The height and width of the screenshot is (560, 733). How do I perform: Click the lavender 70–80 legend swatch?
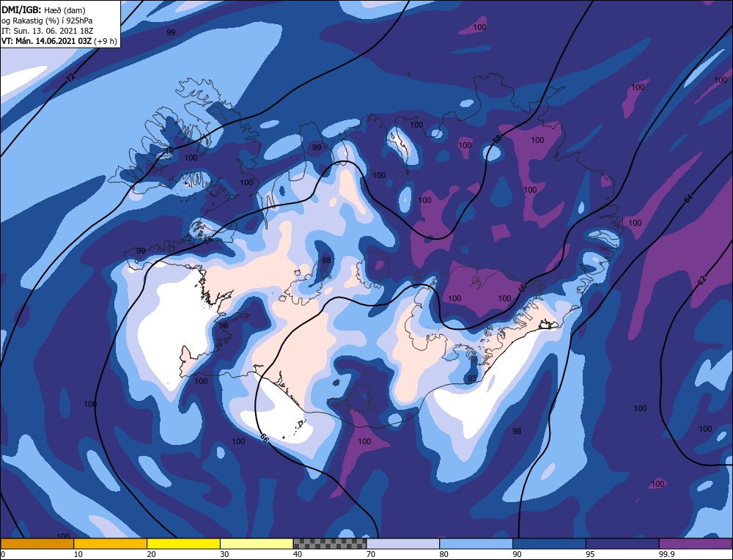click(403, 544)
